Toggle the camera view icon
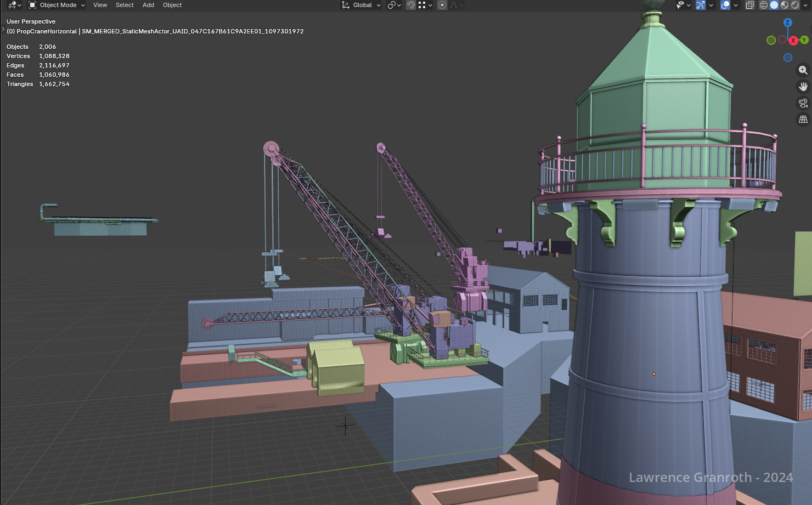The width and height of the screenshot is (812, 505). (x=803, y=103)
